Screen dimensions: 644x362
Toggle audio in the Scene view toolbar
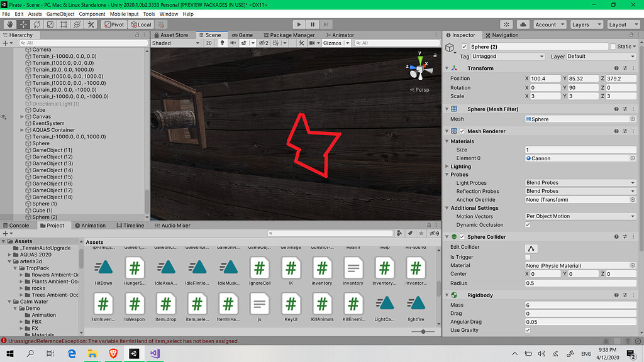coord(234,43)
